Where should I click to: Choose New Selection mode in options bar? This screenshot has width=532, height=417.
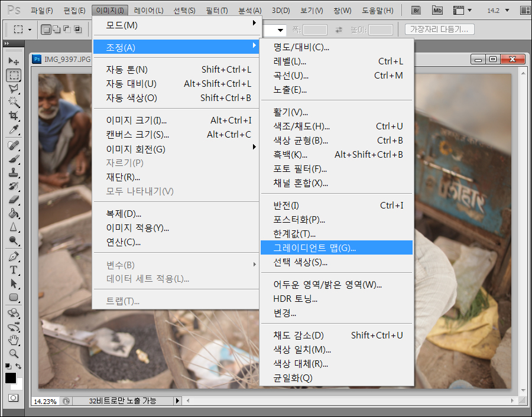(x=46, y=30)
